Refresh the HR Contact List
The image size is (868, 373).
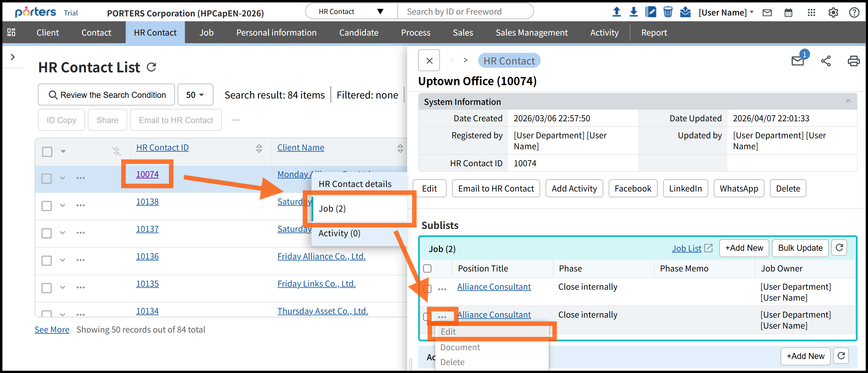151,67
